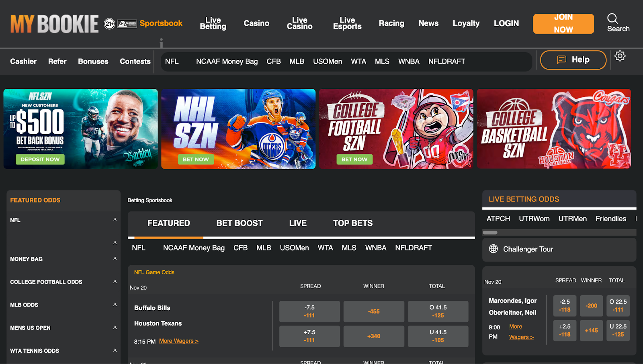
Task: Click the chat icon in Help button
Action: tap(561, 60)
